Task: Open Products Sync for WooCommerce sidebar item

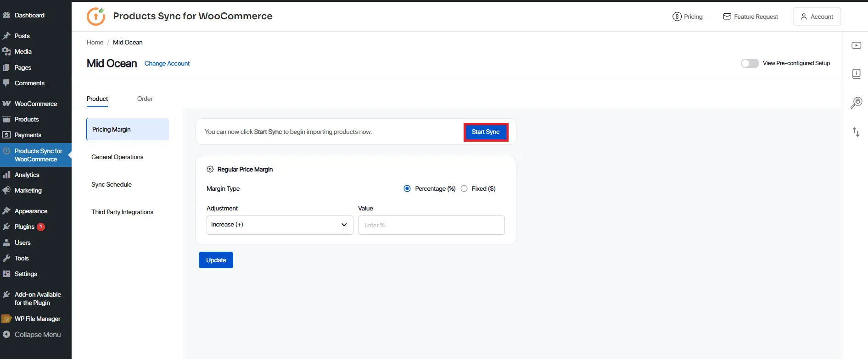Action: tap(36, 155)
